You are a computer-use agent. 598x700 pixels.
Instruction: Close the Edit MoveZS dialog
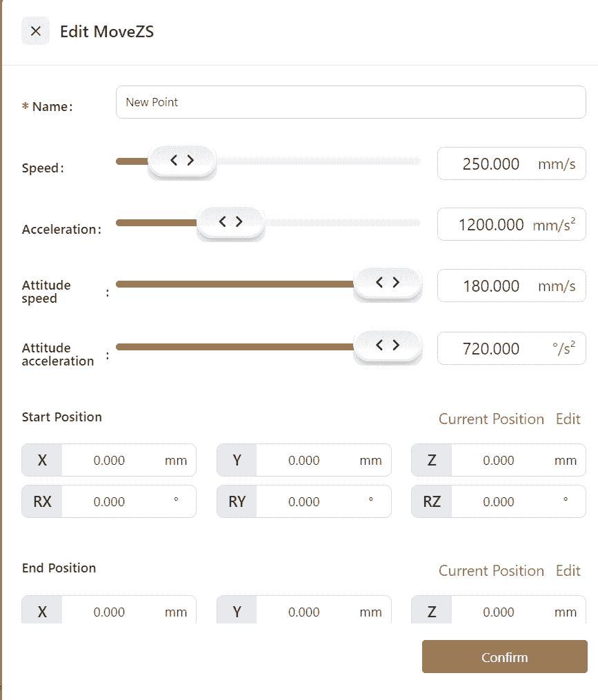click(36, 31)
